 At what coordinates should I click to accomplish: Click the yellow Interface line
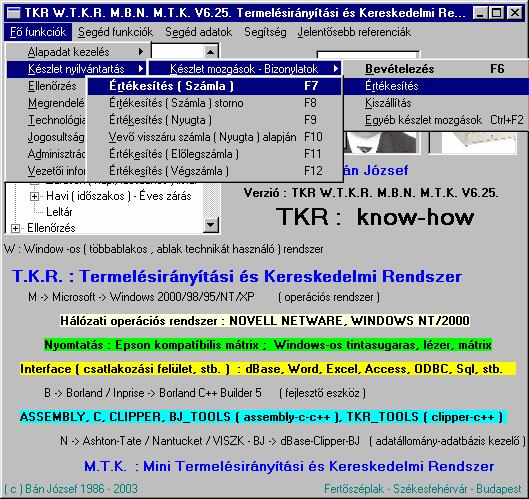[268, 369]
